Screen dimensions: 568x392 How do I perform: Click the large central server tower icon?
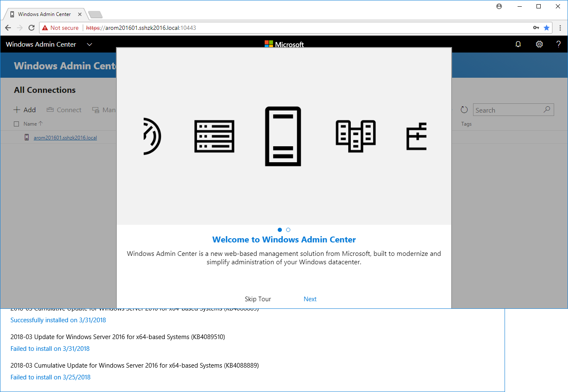tap(283, 136)
